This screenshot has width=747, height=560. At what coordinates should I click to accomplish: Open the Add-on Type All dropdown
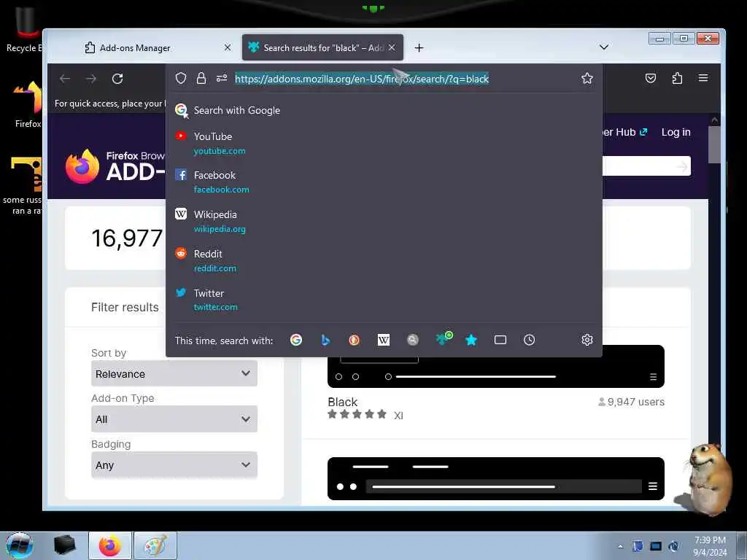pyautogui.click(x=174, y=419)
